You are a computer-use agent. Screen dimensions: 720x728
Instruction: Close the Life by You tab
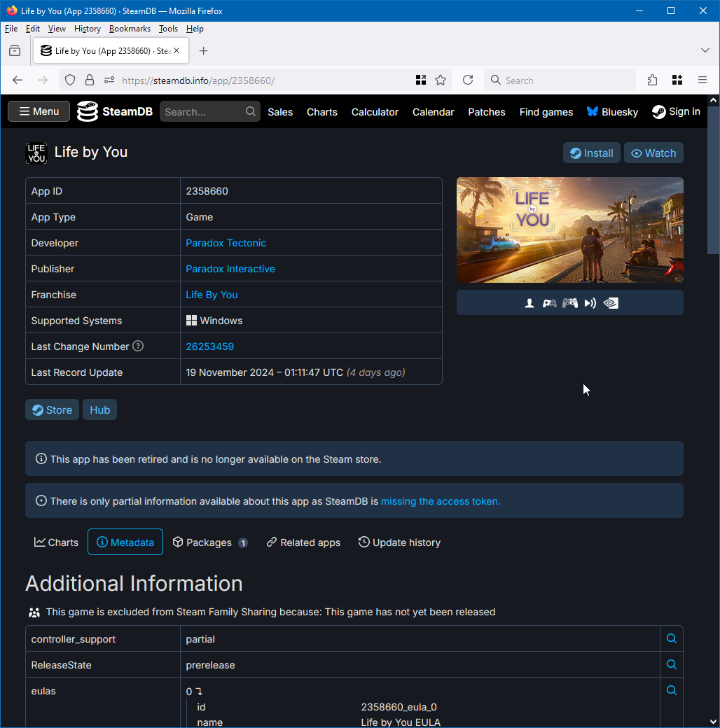[x=176, y=50]
